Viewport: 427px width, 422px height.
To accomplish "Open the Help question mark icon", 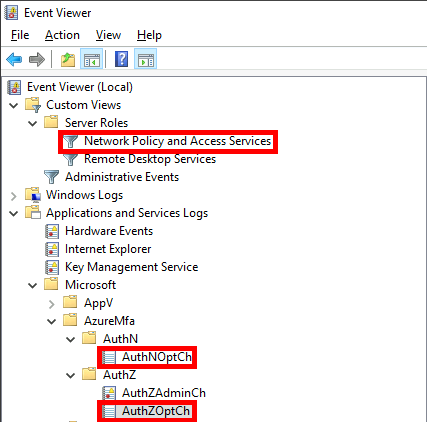I will point(121,59).
